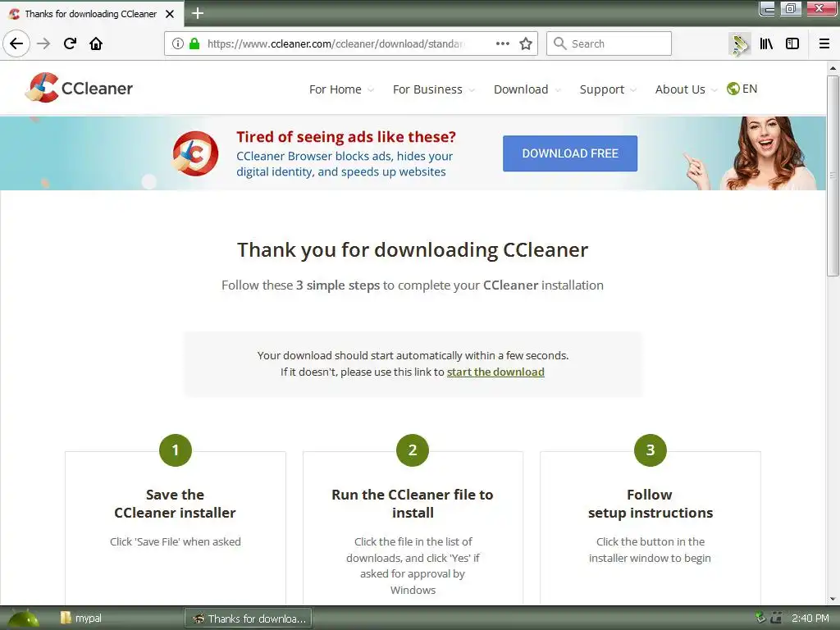Click the CCleaner logo in the header

tap(79, 88)
